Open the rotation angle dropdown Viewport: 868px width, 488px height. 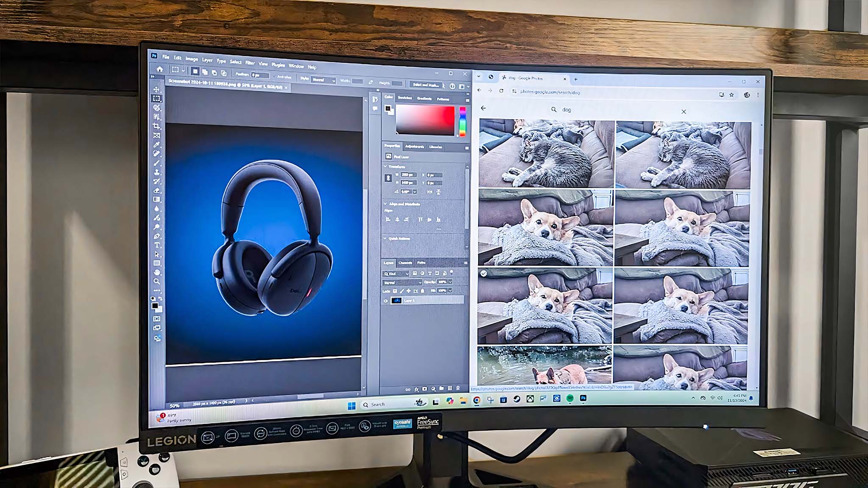tap(415, 191)
